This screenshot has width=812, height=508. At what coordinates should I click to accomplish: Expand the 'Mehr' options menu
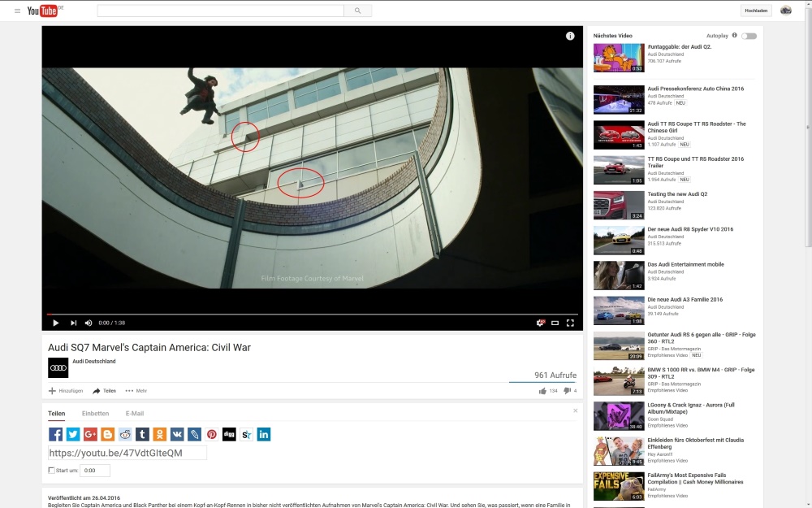point(136,391)
